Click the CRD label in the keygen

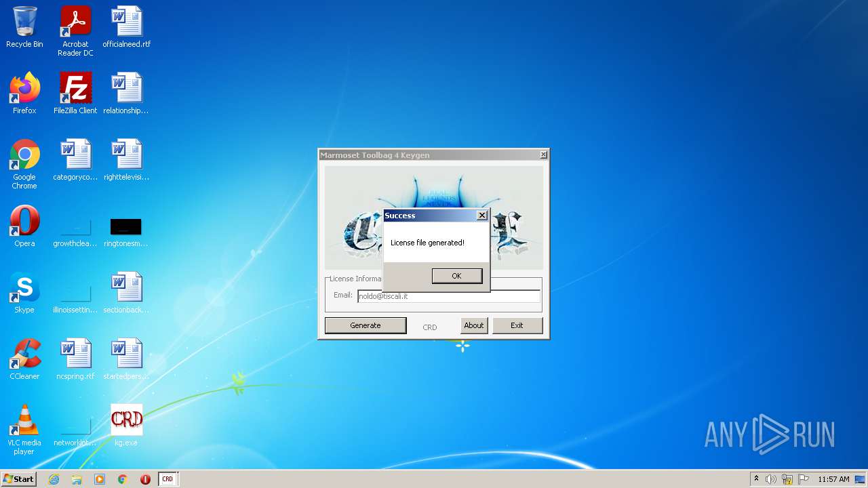[x=430, y=327]
